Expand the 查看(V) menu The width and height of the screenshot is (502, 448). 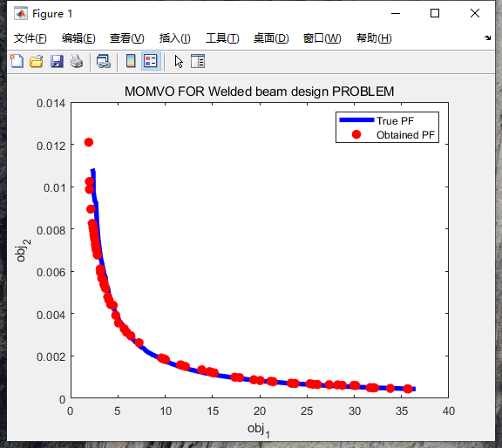(x=126, y=38)
